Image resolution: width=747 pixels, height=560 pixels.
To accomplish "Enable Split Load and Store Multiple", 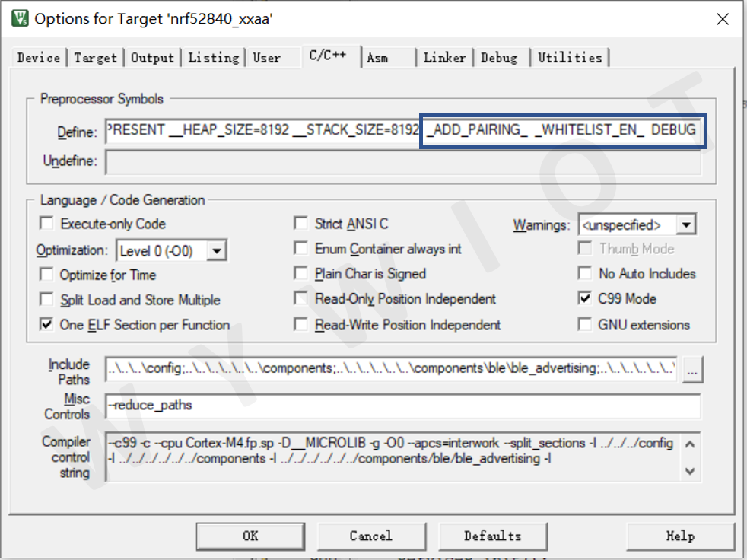I will (x=46, y=300).
